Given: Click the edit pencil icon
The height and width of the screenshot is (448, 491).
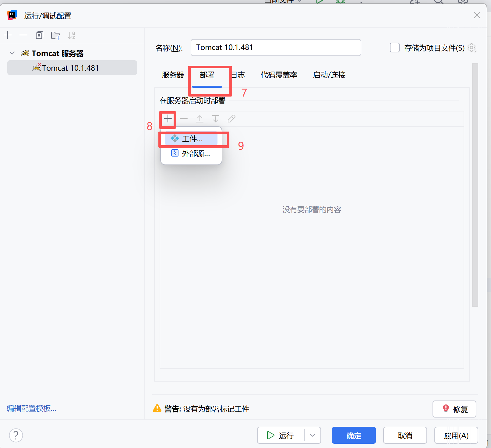Looking at the screenshot, I should 231,118.
